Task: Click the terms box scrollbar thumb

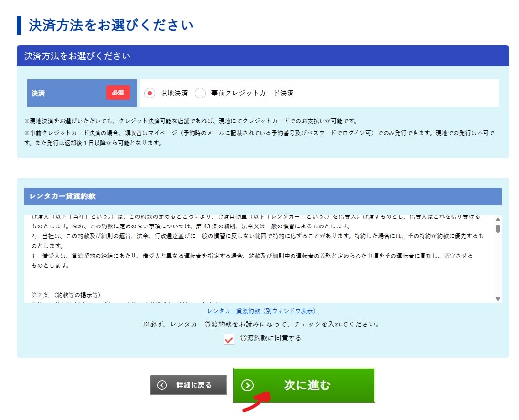Action: pyautogui.click(x=498, y=228)
